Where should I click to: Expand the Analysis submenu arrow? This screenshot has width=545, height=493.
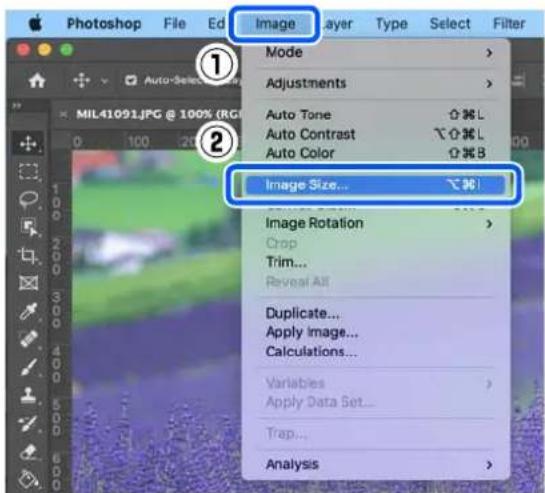(x=489, y=465)
